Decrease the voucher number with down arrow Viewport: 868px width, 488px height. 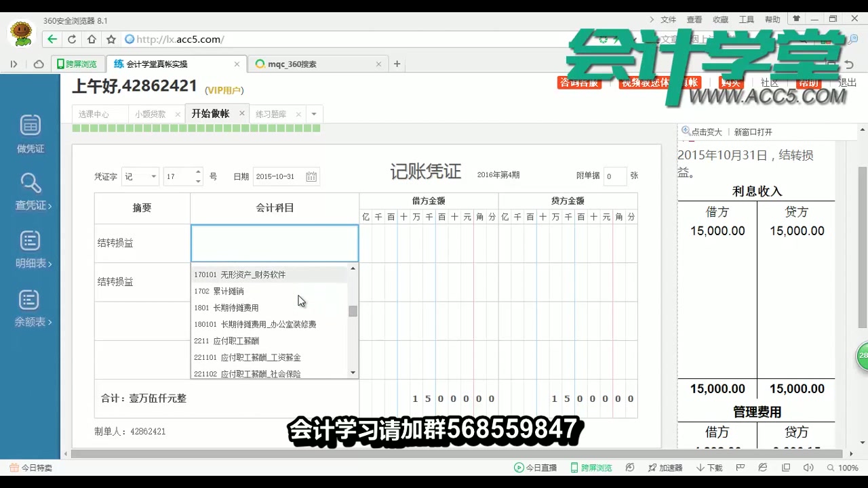pos(197,181)
